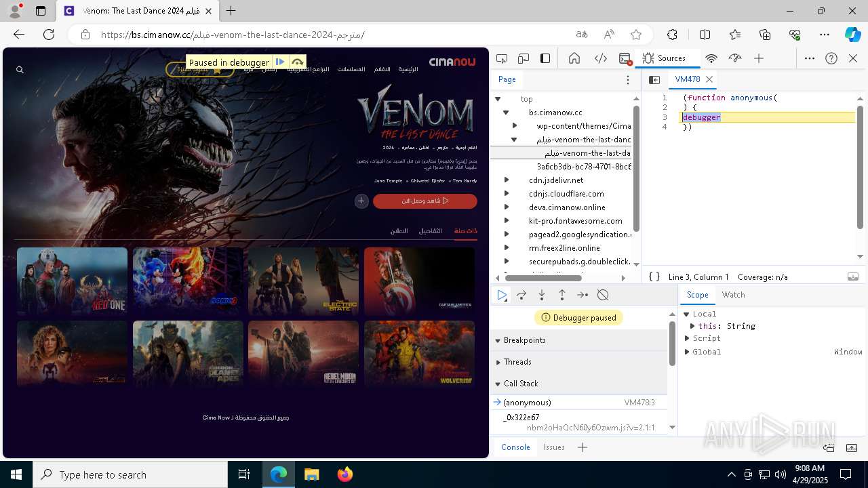Viewport: 868px width, 488px height.
Task: Expand cdnjs.cloudflare.com domain node
Action: (506, 194)
